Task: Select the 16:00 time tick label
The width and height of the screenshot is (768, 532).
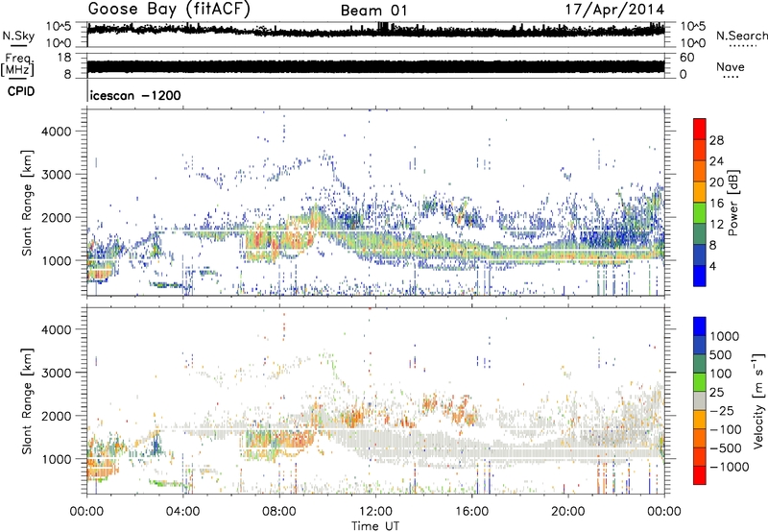Action: (x=471, y=512)
